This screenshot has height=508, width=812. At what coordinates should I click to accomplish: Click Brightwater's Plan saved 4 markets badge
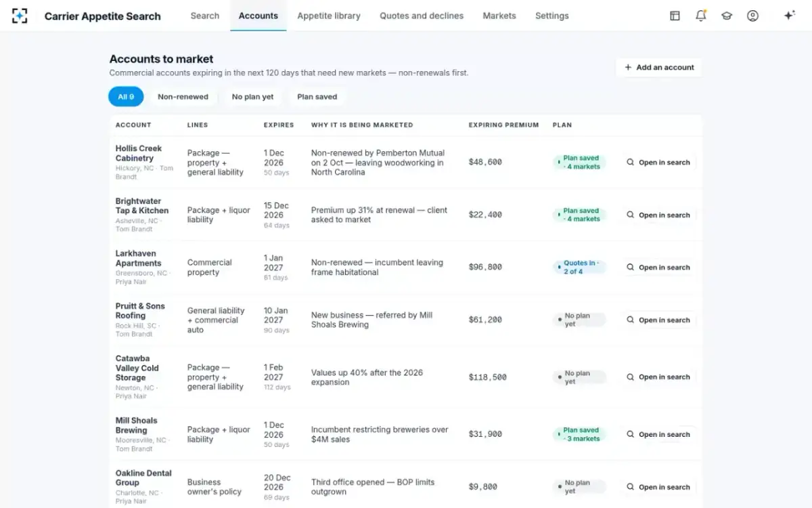click(x=579, y=215)
